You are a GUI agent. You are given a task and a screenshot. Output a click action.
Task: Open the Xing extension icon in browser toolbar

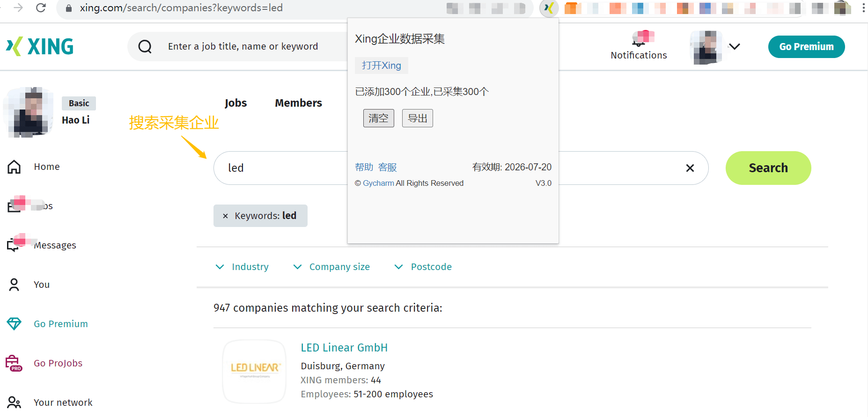point(549,8)
